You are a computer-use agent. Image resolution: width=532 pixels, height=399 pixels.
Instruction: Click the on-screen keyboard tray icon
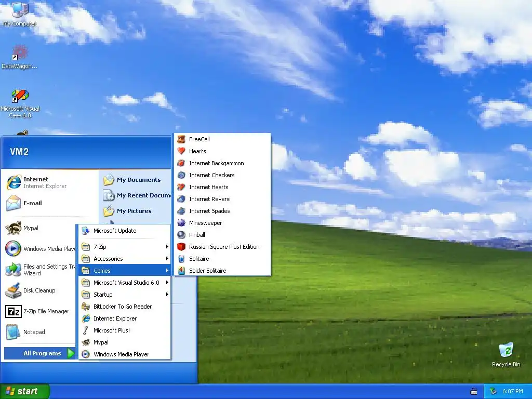tap(474, 392)
